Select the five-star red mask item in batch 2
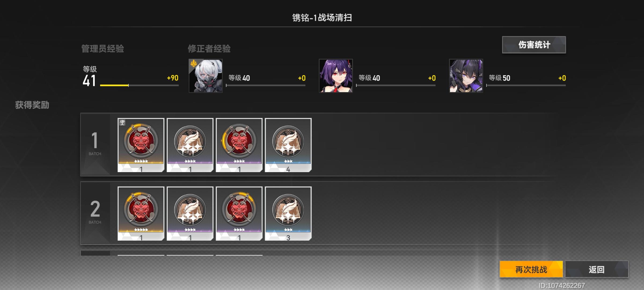Screen dimensions: 644x290 141,213
